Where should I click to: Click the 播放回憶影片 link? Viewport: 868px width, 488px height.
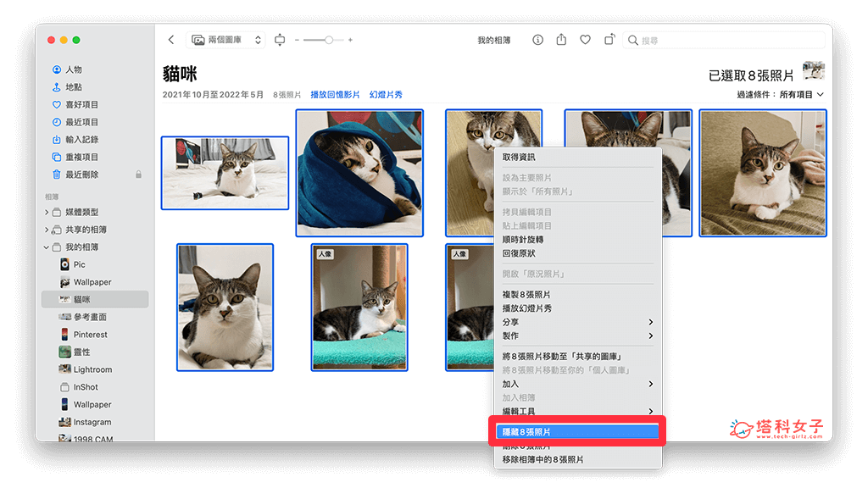[335, 95]
